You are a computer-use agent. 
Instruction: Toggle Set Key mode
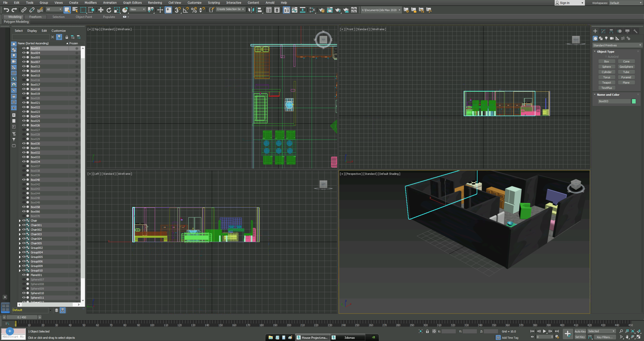pos(580,337)
